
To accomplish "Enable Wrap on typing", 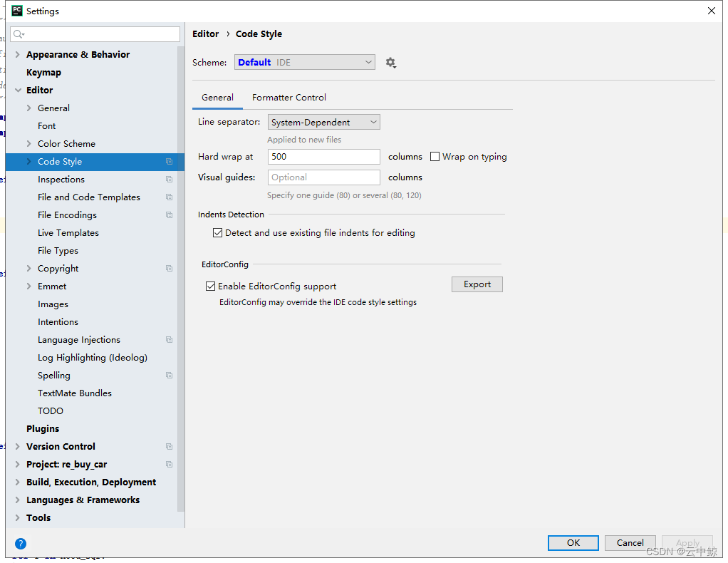I will pos(435,156).
